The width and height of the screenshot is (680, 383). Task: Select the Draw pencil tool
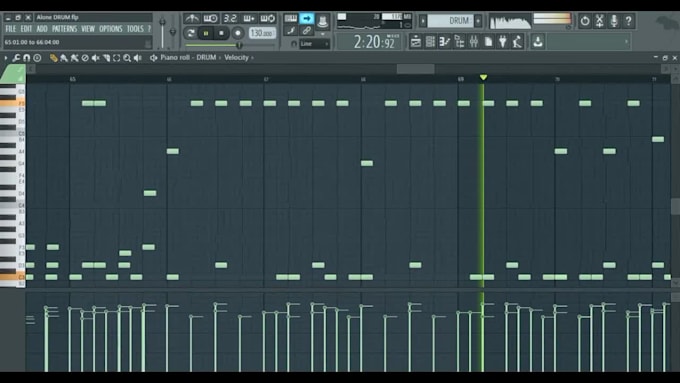point(53,58)
